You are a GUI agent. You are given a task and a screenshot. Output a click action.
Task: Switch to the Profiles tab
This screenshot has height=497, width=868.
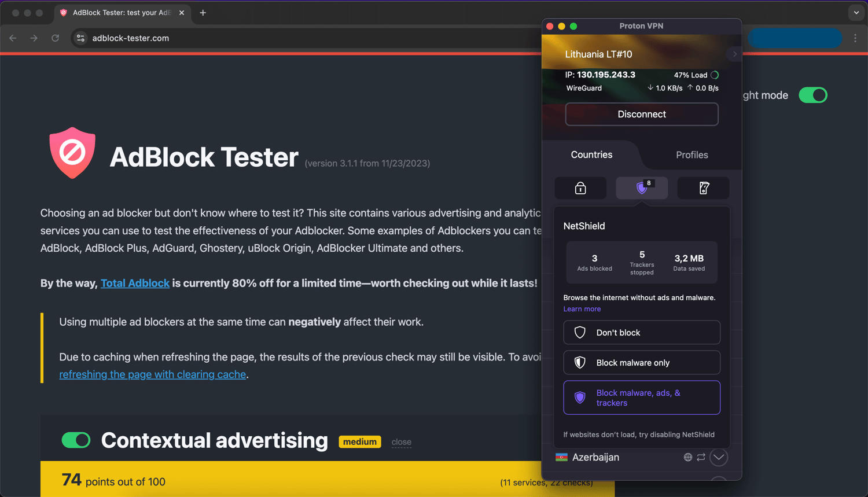click(692, 155)
